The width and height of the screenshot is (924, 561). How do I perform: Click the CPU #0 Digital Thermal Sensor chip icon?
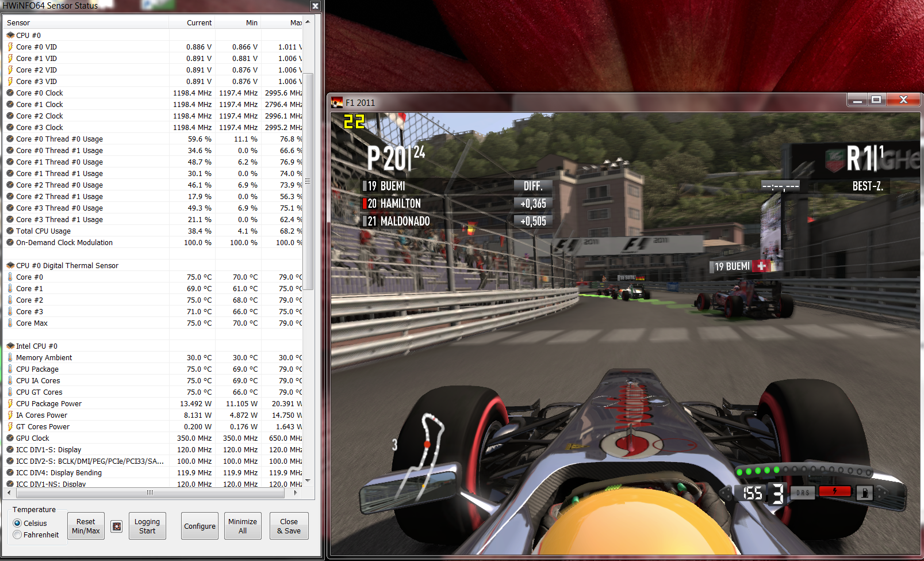[x=10, y=265]
